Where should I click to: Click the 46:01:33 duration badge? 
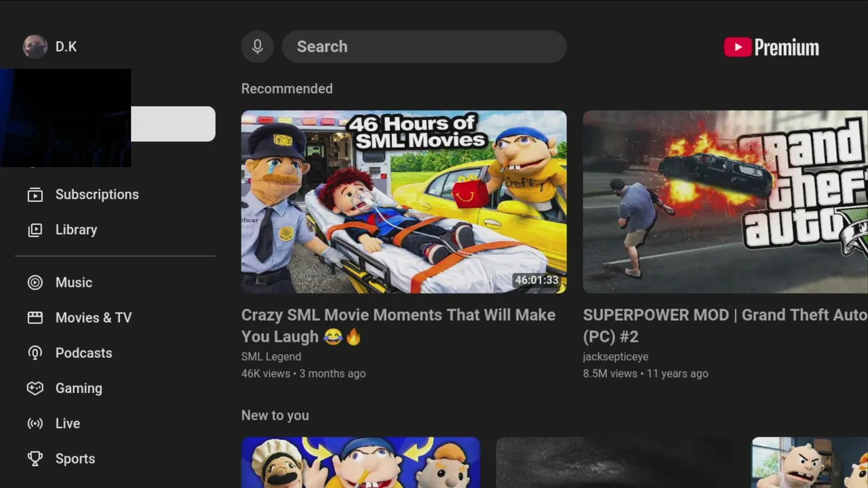(x=536, y=280)
